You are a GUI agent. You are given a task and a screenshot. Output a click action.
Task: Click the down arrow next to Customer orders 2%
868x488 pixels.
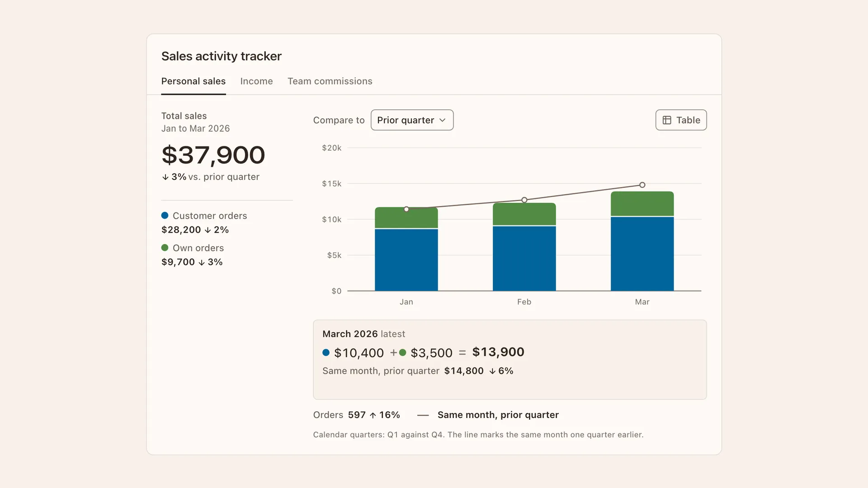[208, 230]
